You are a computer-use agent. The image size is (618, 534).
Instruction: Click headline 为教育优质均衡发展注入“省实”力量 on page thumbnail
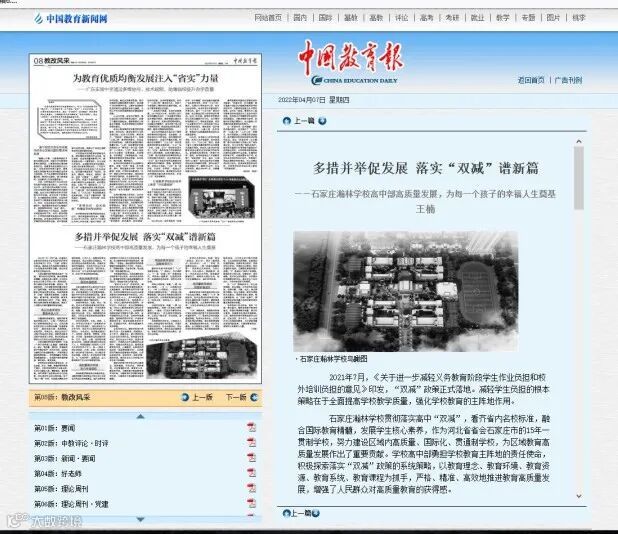(x=145, y=78)
